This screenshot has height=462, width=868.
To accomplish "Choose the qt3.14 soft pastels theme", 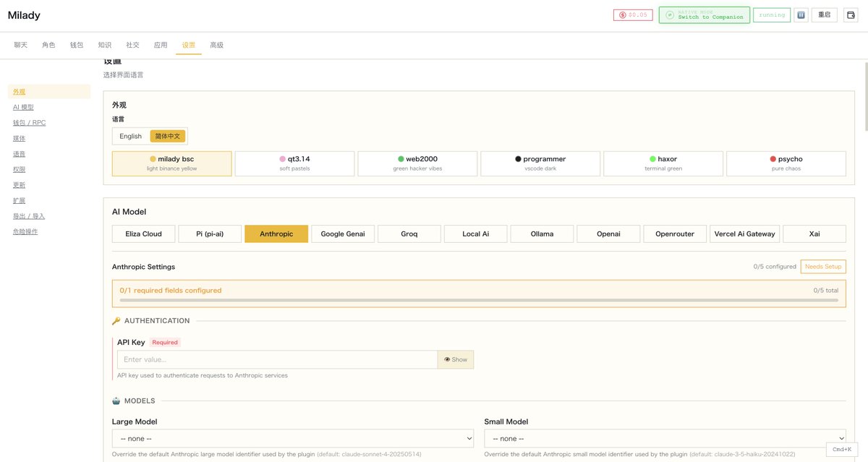I will [x=294, y=163].
